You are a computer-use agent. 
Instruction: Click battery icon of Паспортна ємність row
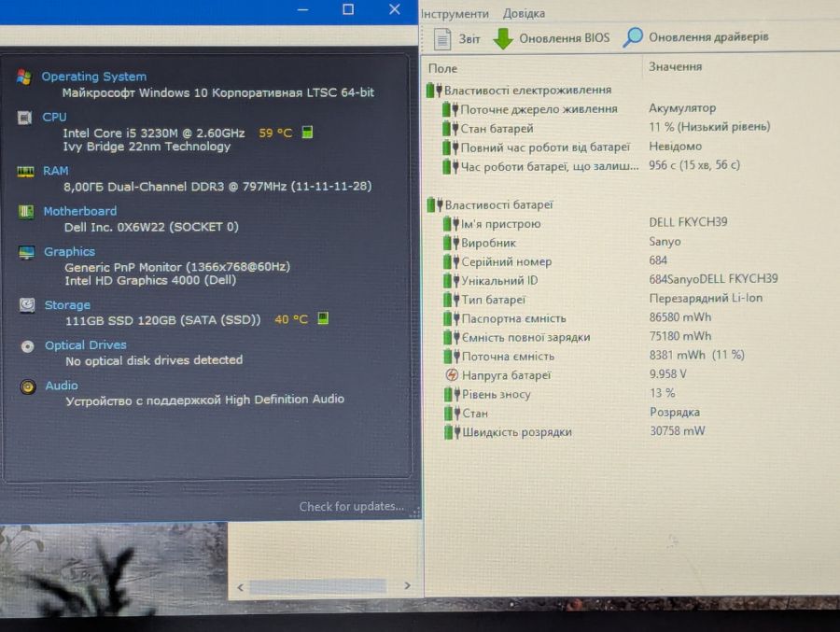click(452, 318)
